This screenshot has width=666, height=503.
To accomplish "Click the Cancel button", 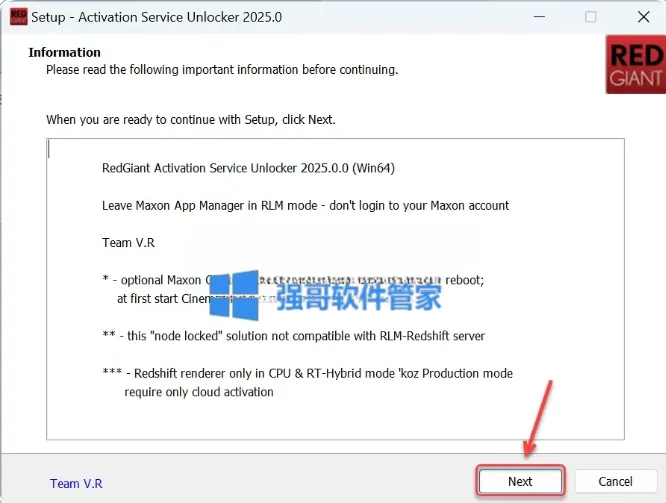I will [x=615, y=481].
